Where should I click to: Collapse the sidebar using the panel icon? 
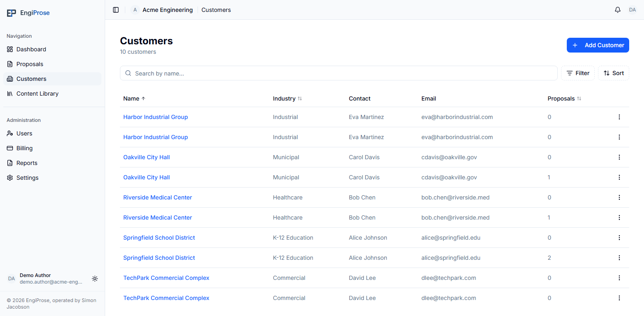(x=116, y=10)
